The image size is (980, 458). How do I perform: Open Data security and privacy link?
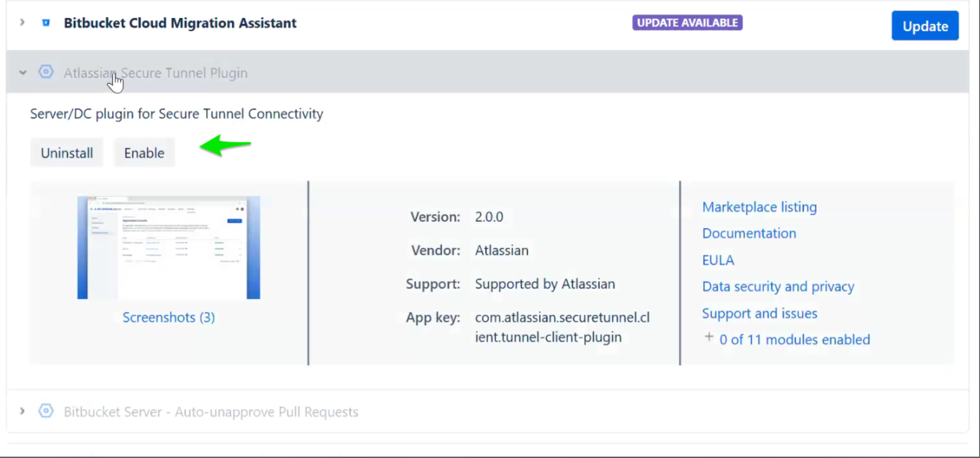click(778, 286)
